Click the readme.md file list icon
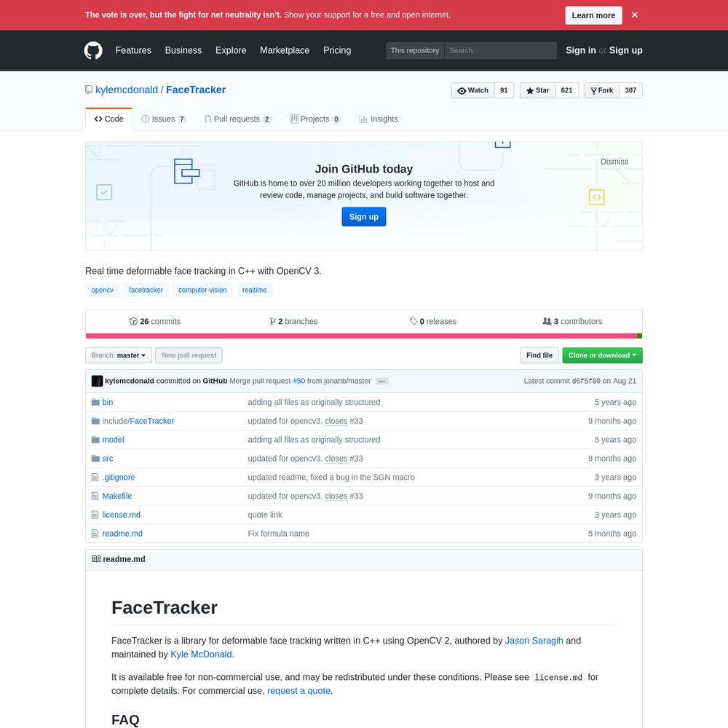728x728 pixels. 95,534
